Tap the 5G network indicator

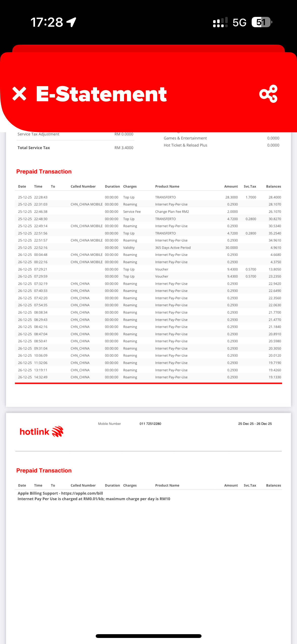[239, 22]
